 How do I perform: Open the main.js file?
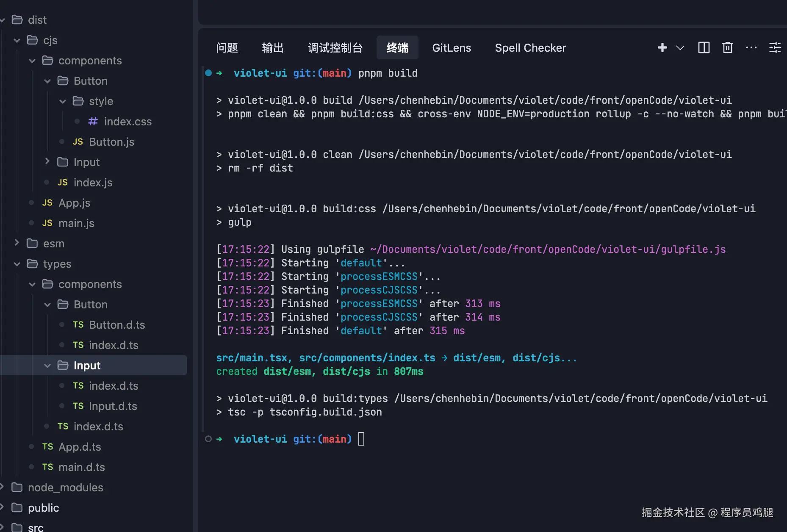[x=76, y=223]
